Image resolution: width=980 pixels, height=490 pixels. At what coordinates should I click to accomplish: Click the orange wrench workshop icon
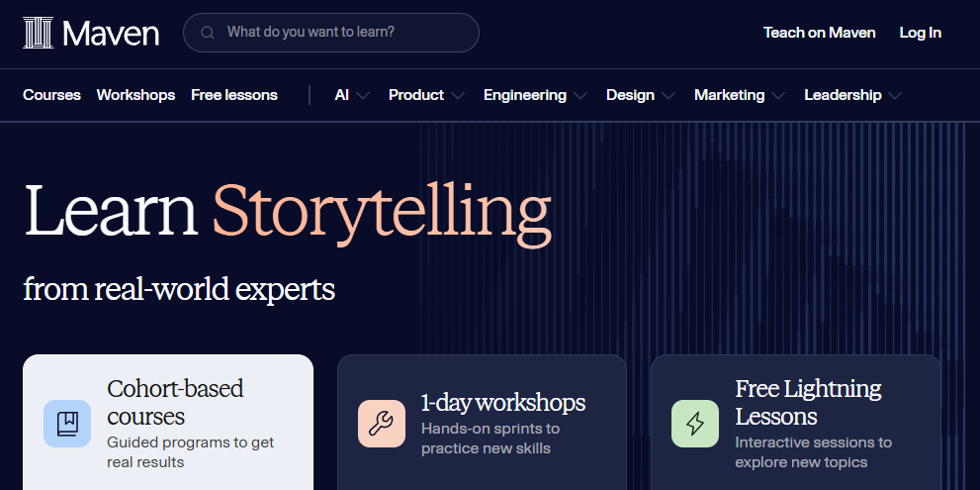coord(382,424)
